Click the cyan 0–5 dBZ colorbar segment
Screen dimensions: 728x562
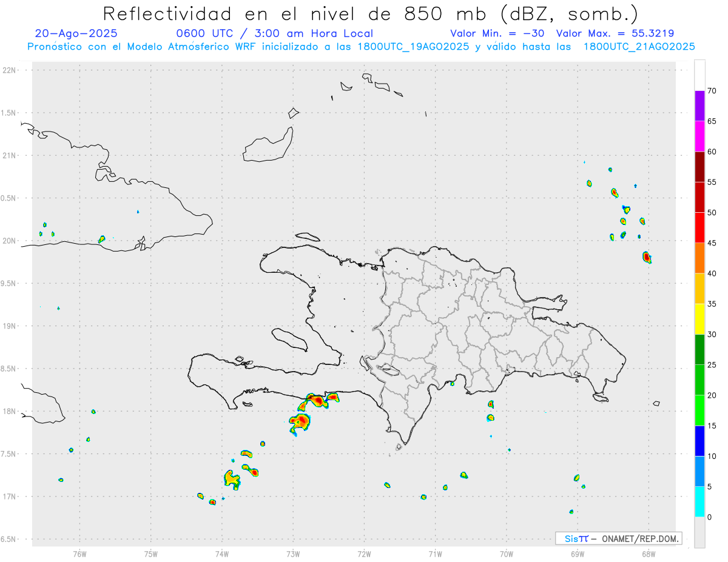coord(699,502)
